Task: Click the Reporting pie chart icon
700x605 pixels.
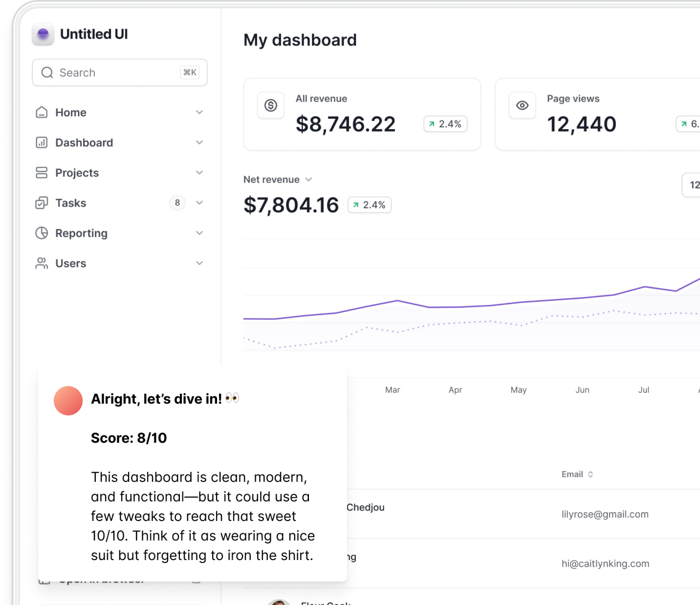Action: pyautogui.click(x=42, y=233)
